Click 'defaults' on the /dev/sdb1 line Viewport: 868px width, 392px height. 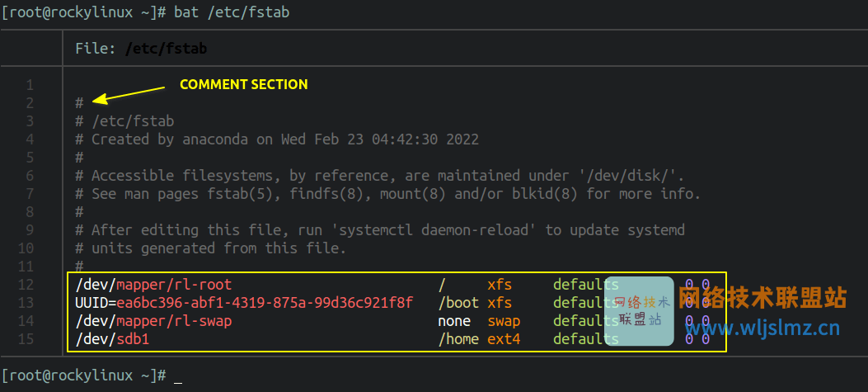click(586, 339)
